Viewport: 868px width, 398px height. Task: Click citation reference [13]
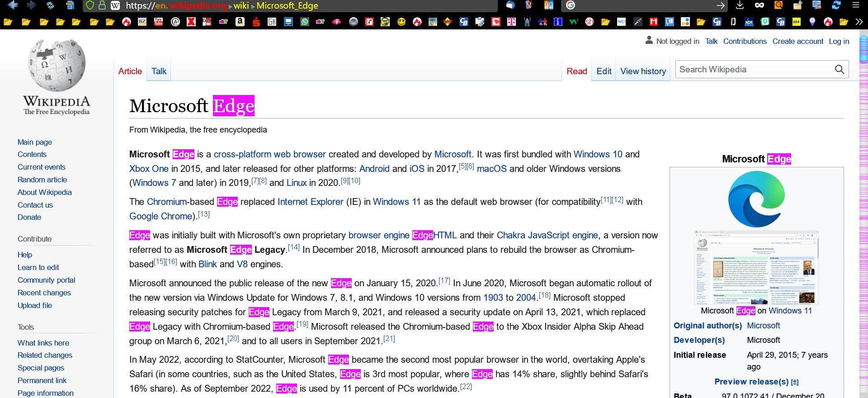(x=204, y=214)
